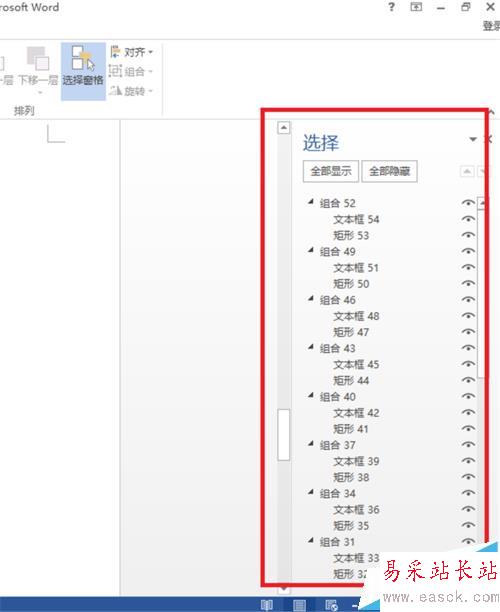Toggle visibility of 矩形 50
The image size is (500, 612).
point(468,283)
